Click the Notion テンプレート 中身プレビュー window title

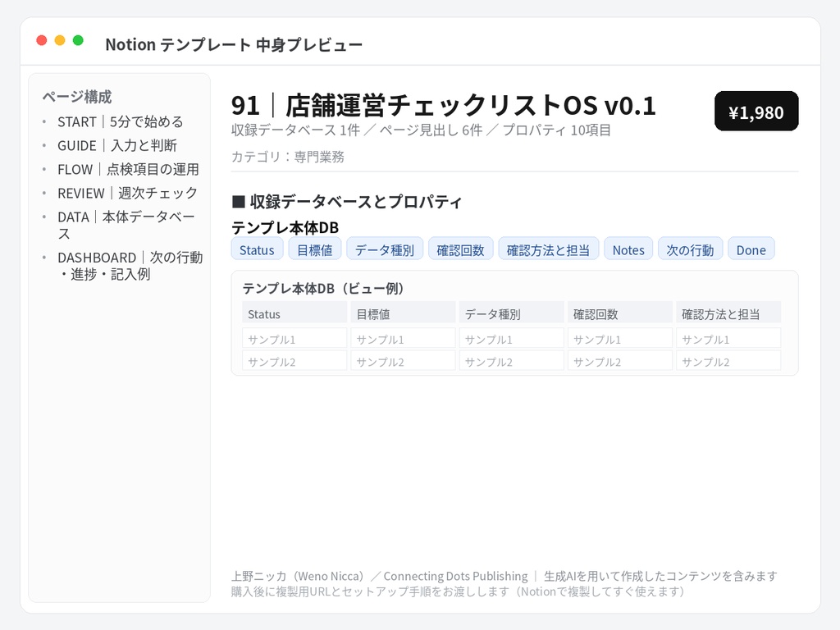pos(234,44)
